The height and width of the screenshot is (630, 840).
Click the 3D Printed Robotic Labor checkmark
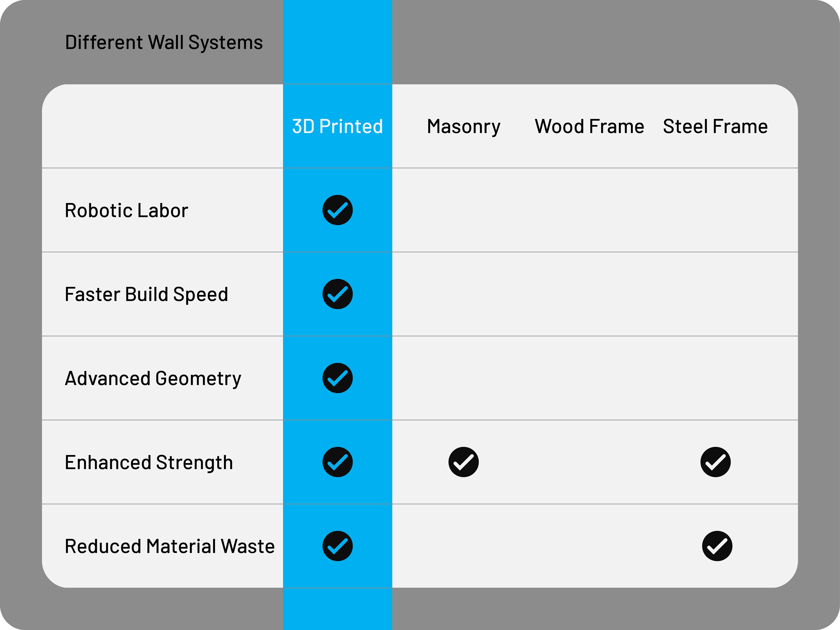(337, 210)
